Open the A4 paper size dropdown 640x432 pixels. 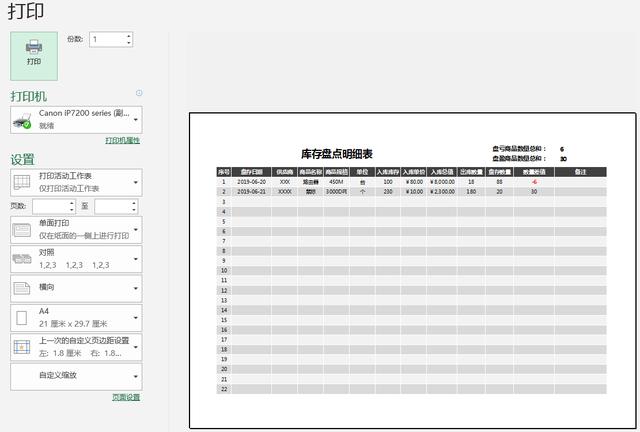(x=76, y=318)
